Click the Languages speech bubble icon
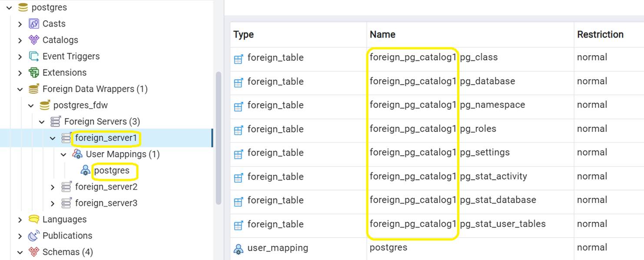Viewport: 644px width, 260px height. tap(33, 219)
